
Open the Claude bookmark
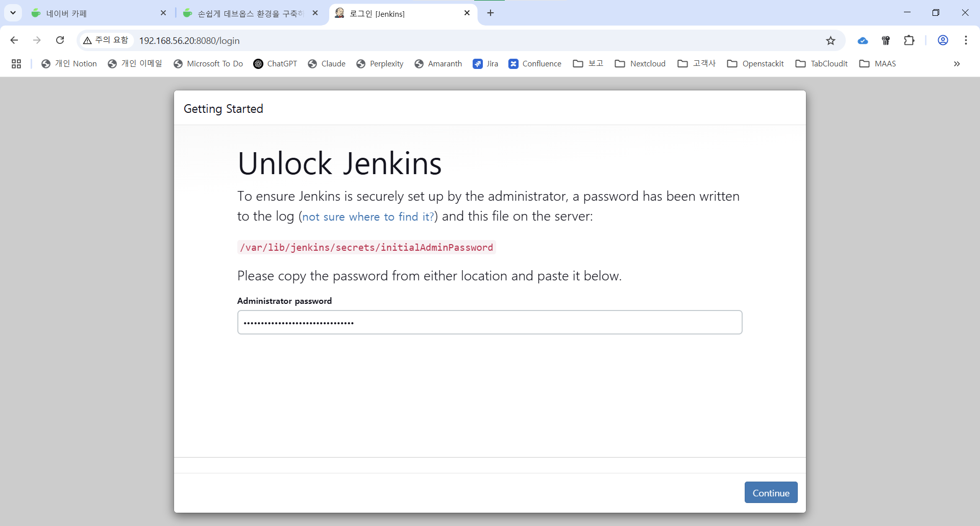click(327, 64)
